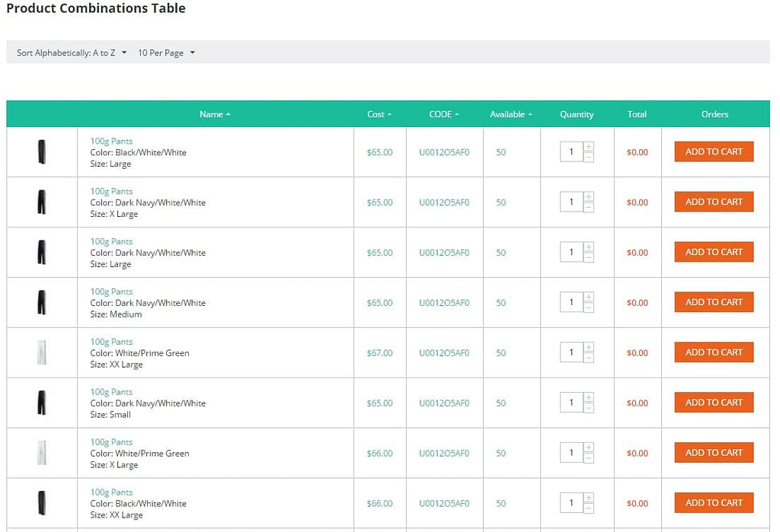Open the 10 Per Page dropdown
This screenshot has height=532, width=780.
(x=166, y=53)
